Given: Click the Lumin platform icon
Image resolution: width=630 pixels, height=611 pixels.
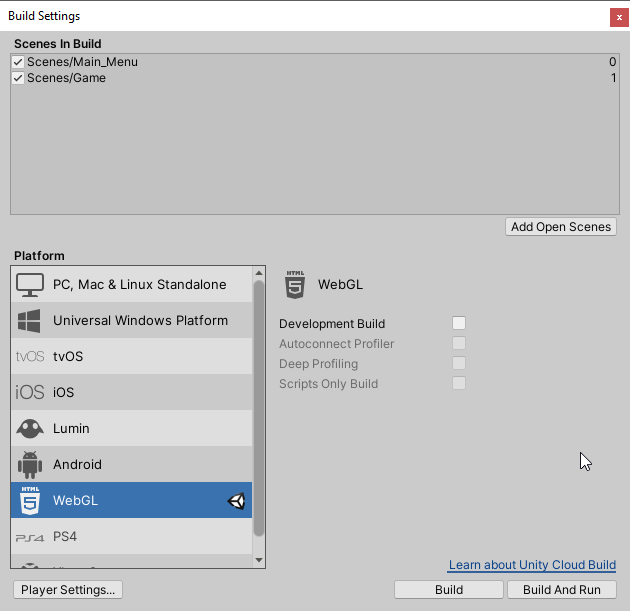Looking at the screenshot, I should point(30,429).
